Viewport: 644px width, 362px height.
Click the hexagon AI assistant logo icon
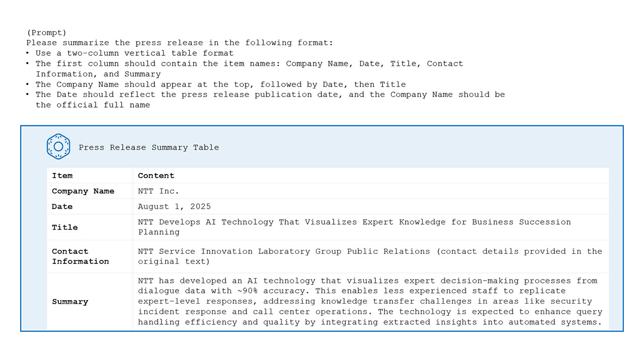click(58, 146)
